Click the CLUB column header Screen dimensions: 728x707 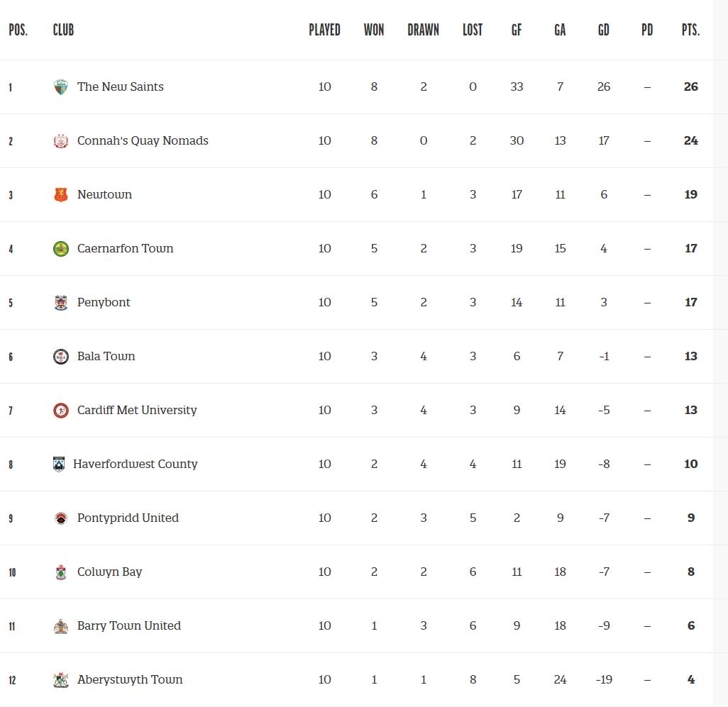coord(63,30)
